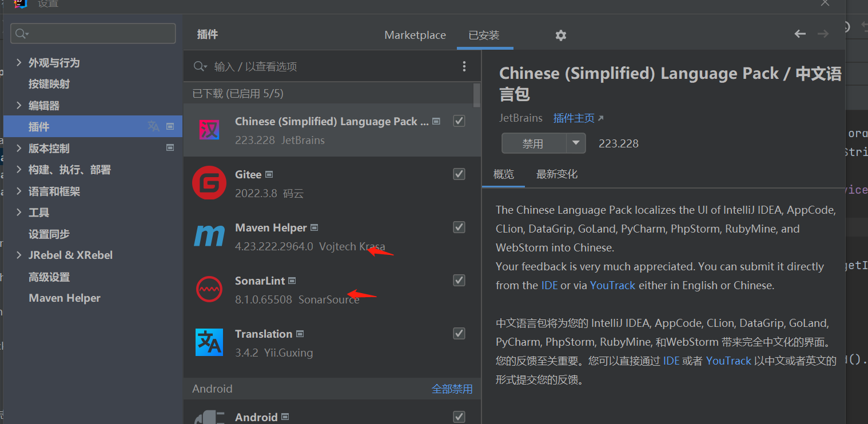Expand the JRebel & XRebel tree node

coord(19,255)
